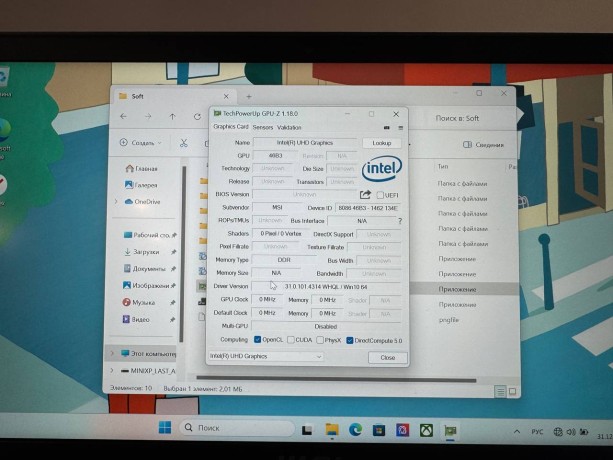This screenshot has width=613, height=460.
Task: Click the Intel logo in GPU-Z
Action: click(x=382, y=168)
